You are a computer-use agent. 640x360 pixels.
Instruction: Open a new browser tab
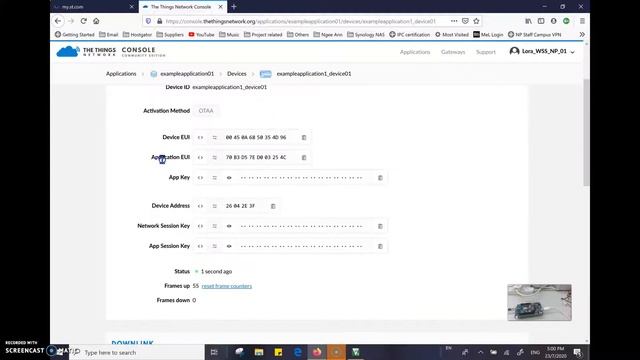click(x=234, y=7)
